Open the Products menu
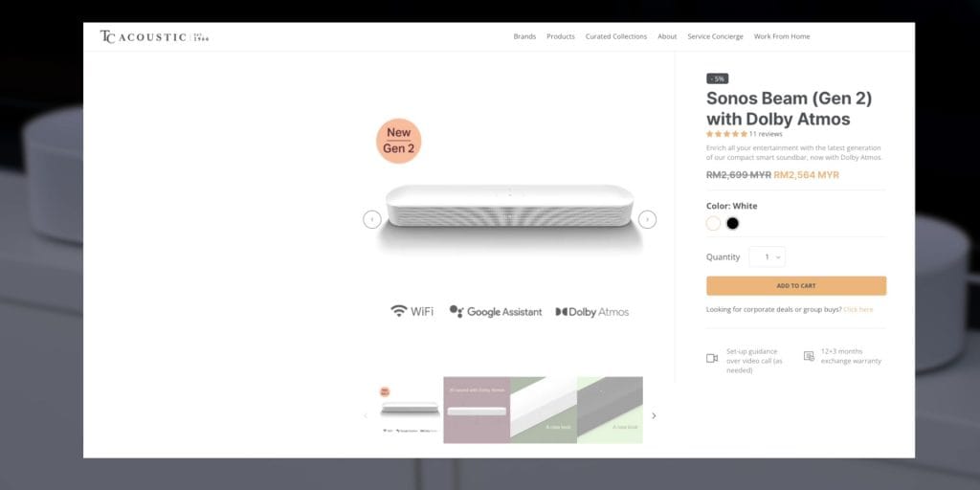Viewport: 980px width, 490px height. pyautogui.click(x=561, y=37)
